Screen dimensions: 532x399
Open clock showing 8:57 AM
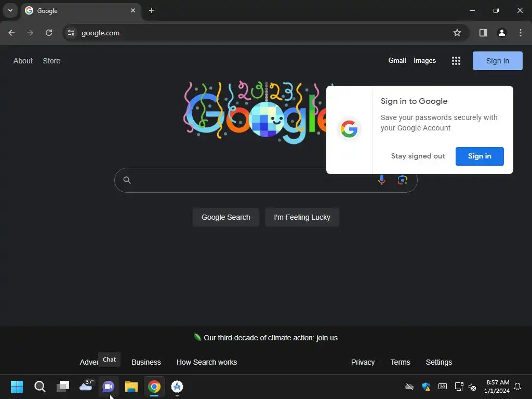click(497, 387)
